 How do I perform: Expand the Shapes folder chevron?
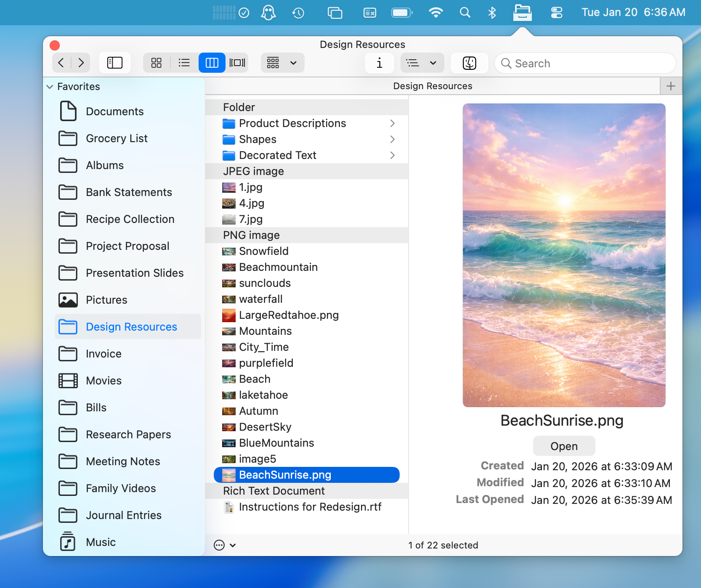[x=392, y=139]
